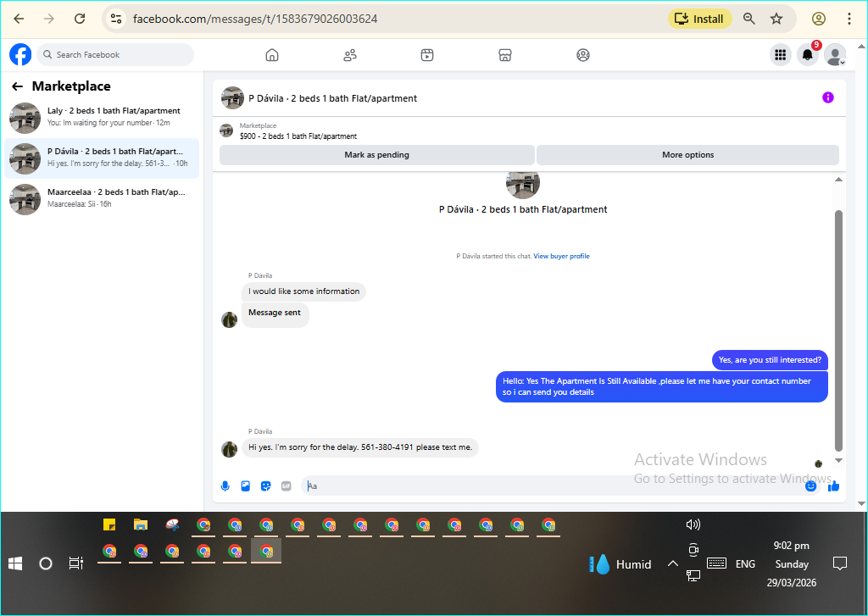
Task: Click the Search Facebook field
Action: coord(115,55)
